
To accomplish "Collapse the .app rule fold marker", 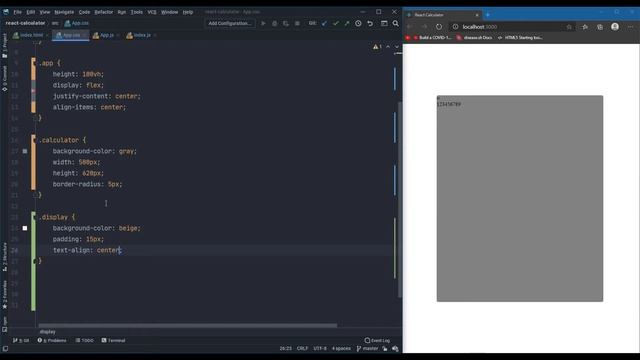I will click(34, 63).
